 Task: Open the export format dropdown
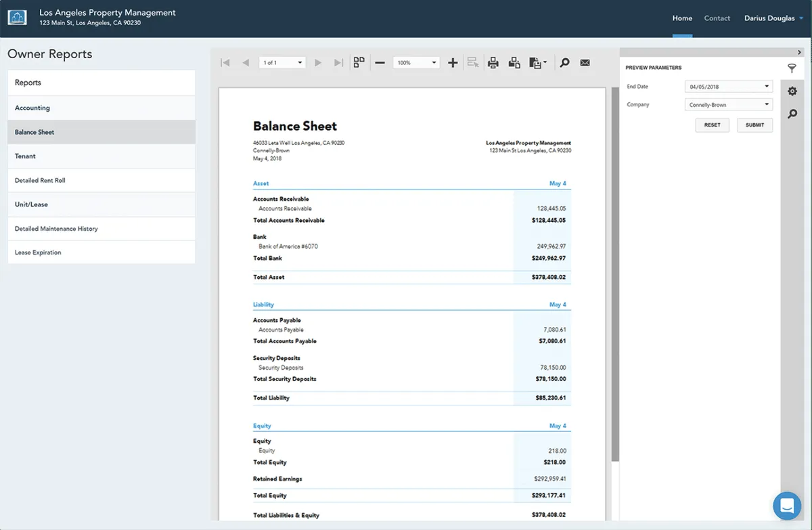pyautogui.click(x=538, y=63)
